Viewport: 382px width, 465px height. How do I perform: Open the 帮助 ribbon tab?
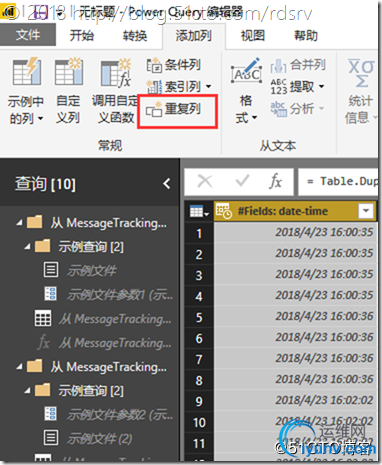(306, 35)
